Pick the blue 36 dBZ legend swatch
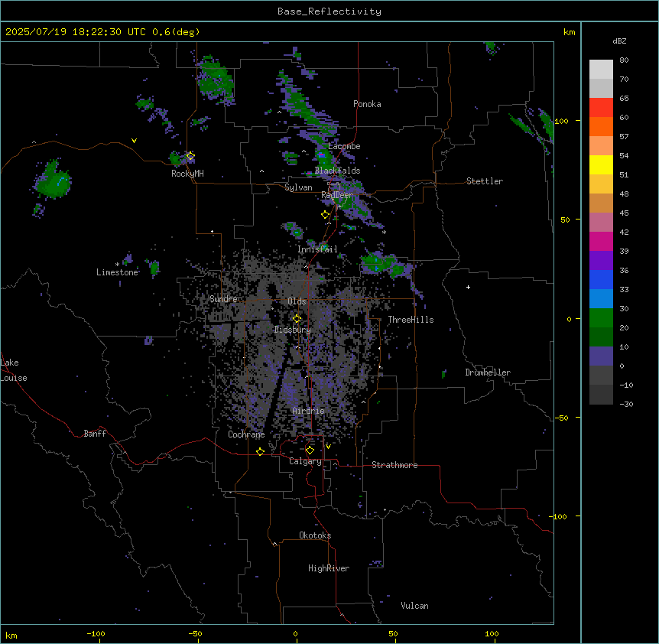This screenshot has height=644, width=659. pyautogui.click(x=601, y=279)
